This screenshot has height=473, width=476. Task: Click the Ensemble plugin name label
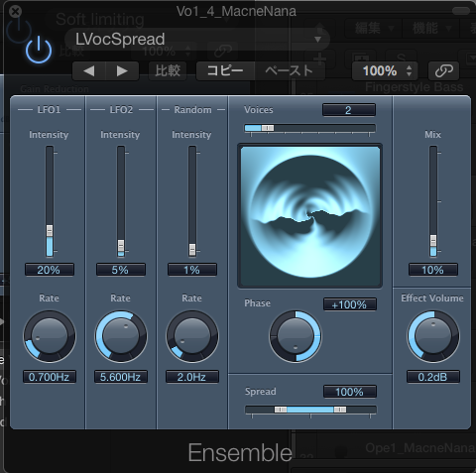click(x=240, y=452)
